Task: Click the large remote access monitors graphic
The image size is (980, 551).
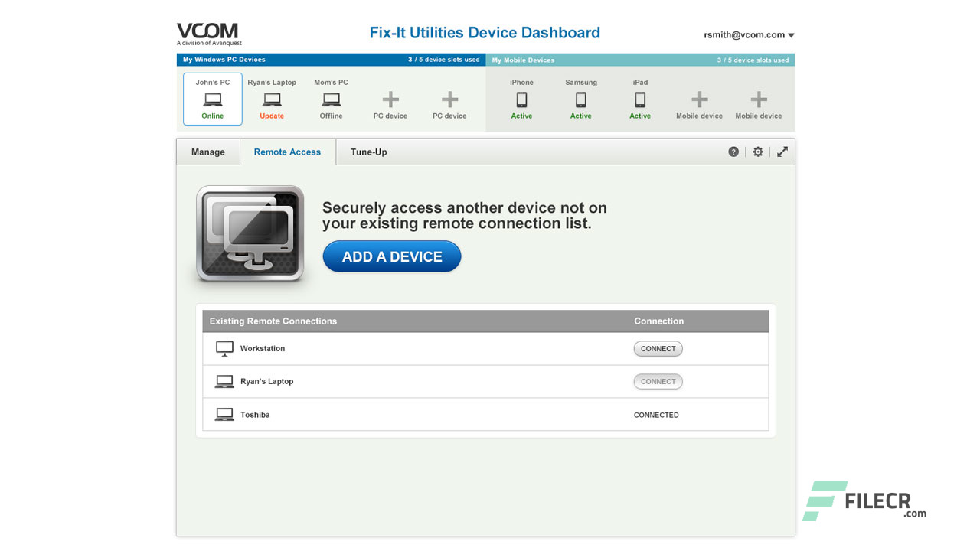Action: click(250, 233)
